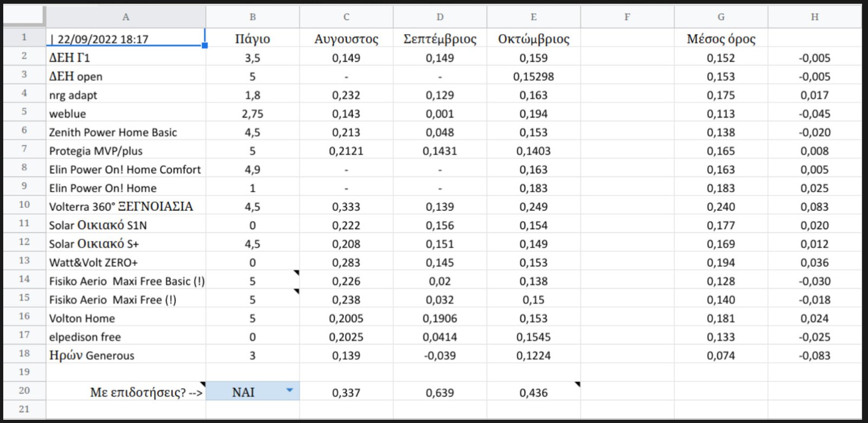Select column H header
Viewport: 868px width, 423px height.
(x=815, y=17)
